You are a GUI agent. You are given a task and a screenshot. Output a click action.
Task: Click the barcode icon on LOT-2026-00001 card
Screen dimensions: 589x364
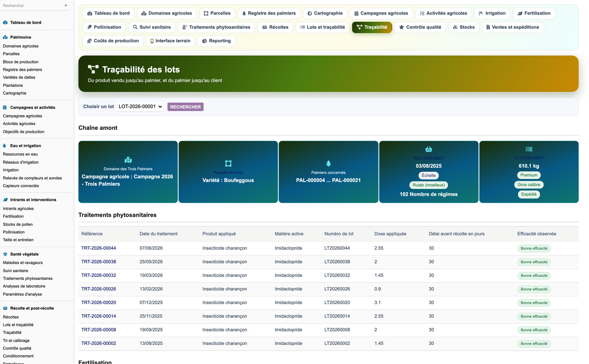529,149
